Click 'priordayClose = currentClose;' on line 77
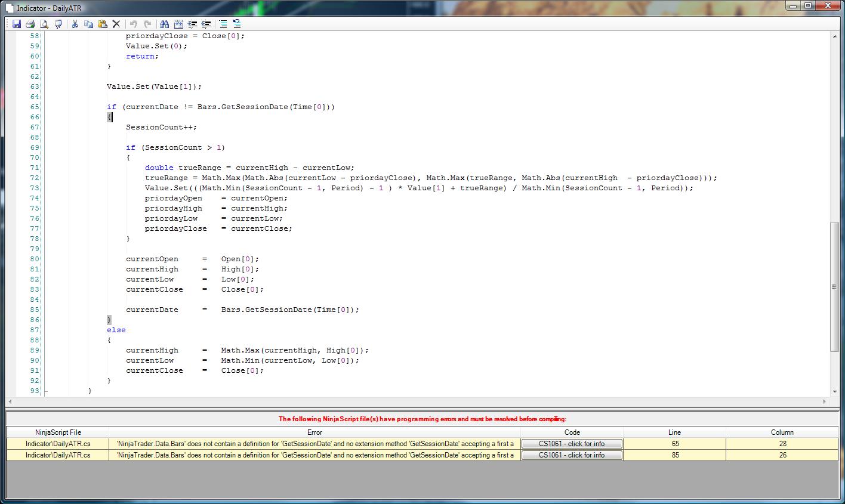 pos(218,228)
